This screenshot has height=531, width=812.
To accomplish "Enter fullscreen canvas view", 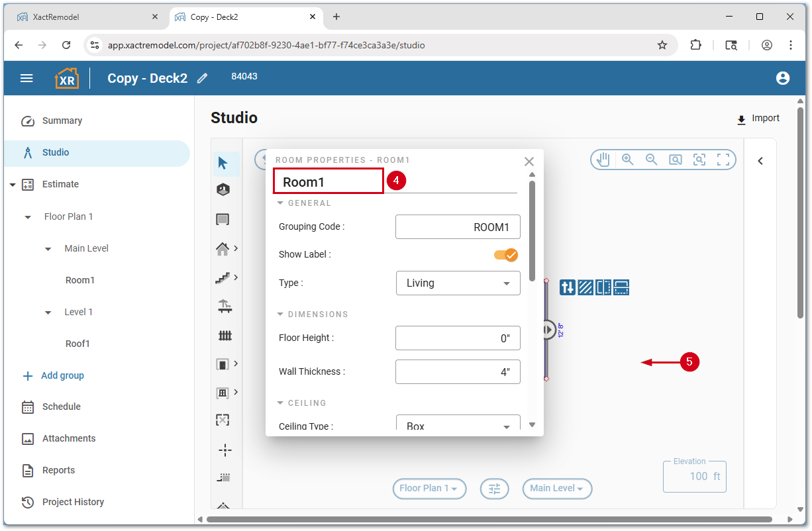I will point(723,160).
